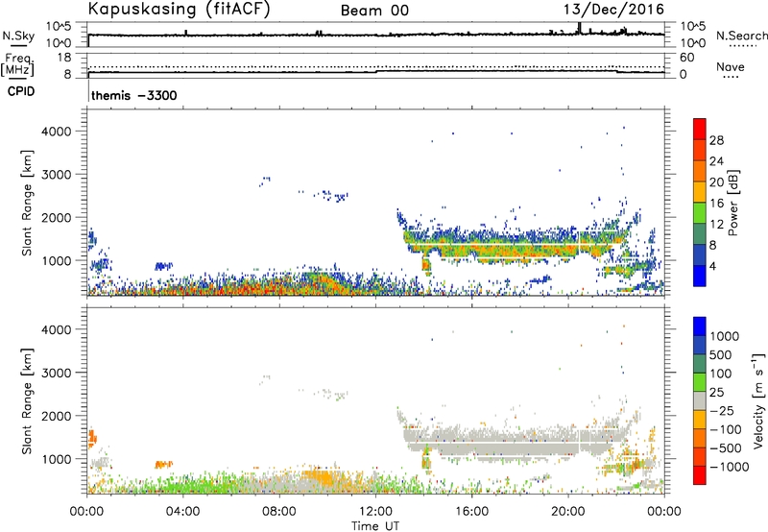
Task: Click the orange scatter near 09:30 in velocity panel
Action: (x=321, y=476)
